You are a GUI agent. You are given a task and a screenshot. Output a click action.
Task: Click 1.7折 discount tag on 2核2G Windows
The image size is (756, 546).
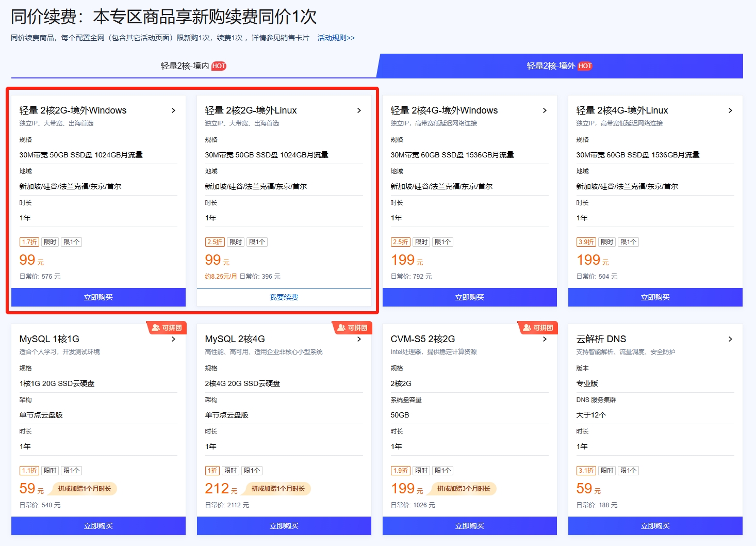(29, 242)
